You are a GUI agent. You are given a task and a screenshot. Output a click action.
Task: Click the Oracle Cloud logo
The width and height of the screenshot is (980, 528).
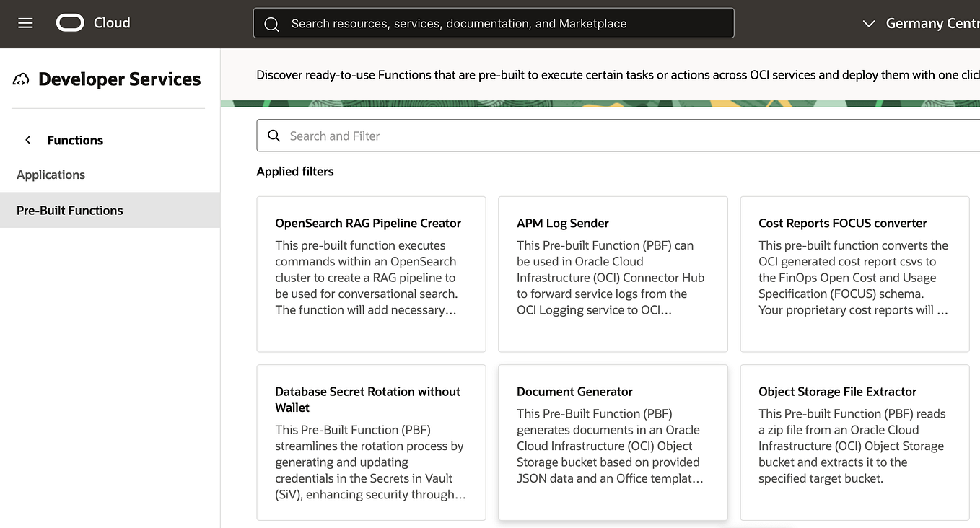coord(69,22)
